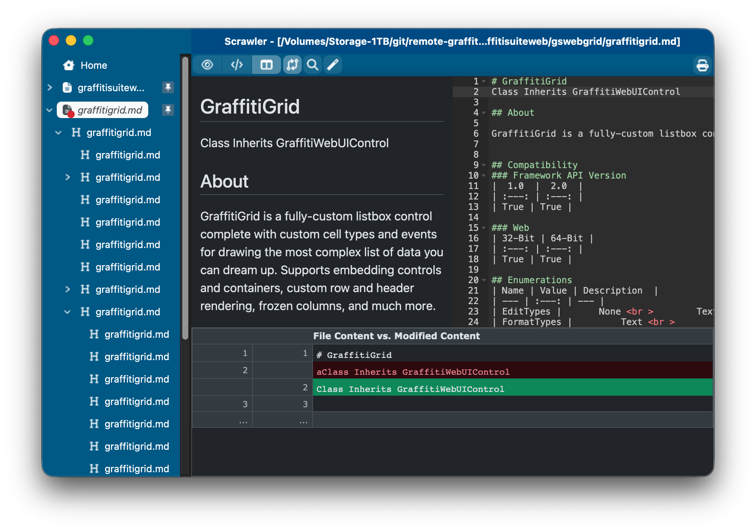Click the '...' ellipsis row in diff panel
The width and height of the screenshot is (756, 532).
[452, 420]
